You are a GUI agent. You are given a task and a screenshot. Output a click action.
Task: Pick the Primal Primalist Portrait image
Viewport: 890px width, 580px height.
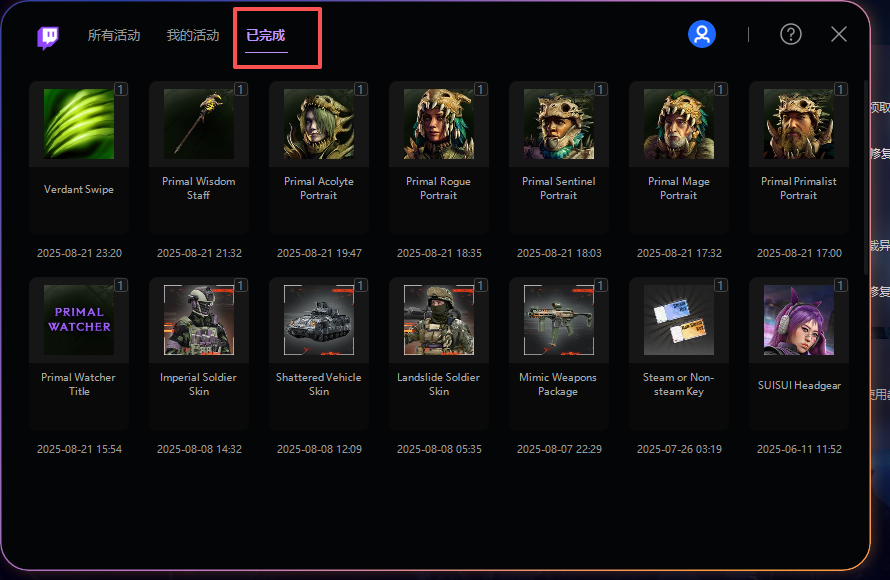(799, 124)
